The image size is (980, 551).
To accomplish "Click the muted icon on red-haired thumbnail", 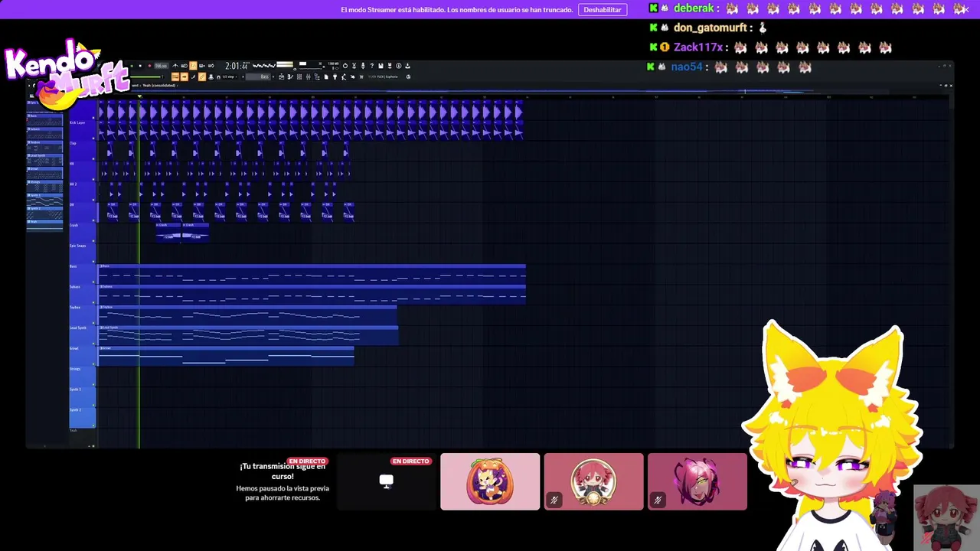I will (554, 500).
